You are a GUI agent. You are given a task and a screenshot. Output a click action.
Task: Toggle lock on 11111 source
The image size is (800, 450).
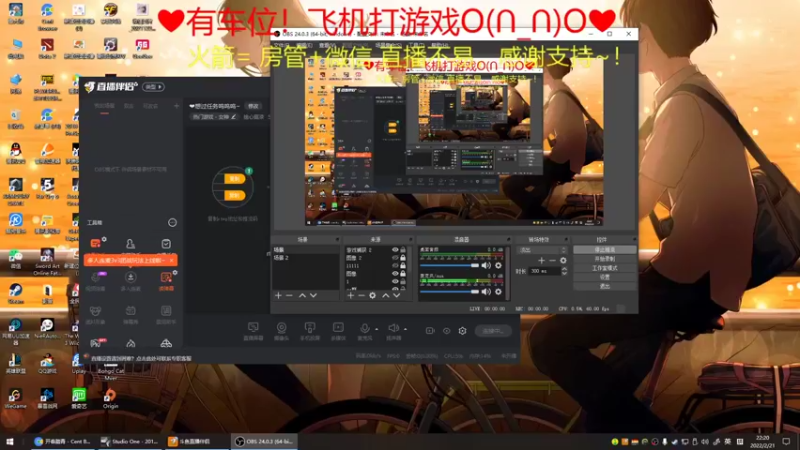coord(403,266)
